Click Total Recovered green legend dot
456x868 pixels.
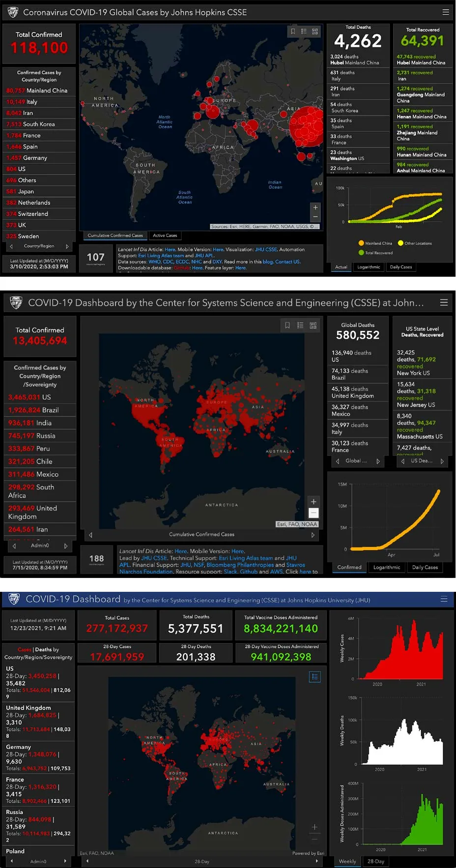[x=362, y=253]
